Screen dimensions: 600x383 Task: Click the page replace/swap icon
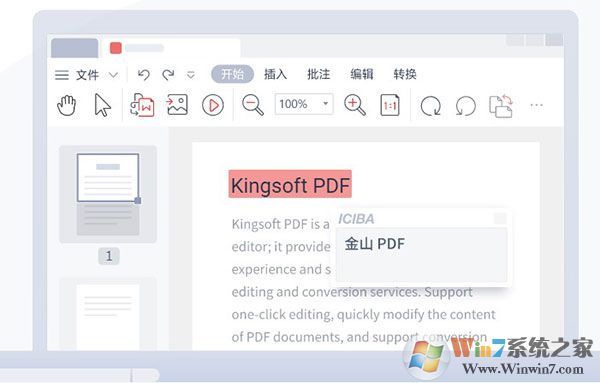[x=501, y=106]
